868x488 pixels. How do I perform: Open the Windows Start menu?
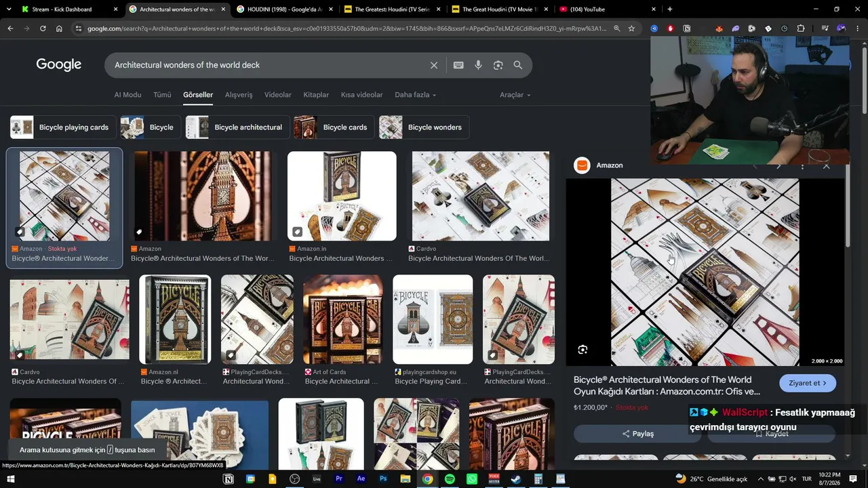click(10, 479)
